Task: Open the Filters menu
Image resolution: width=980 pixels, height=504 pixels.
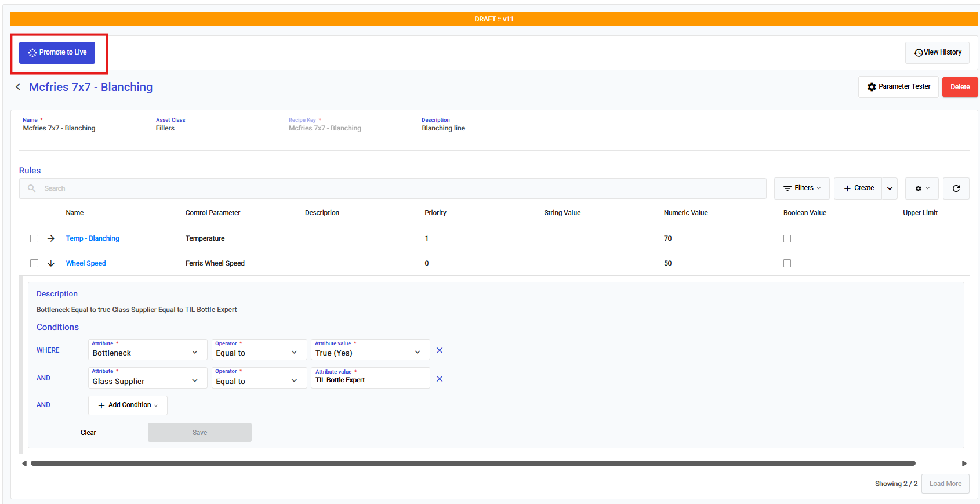Action: pos(801,188)
